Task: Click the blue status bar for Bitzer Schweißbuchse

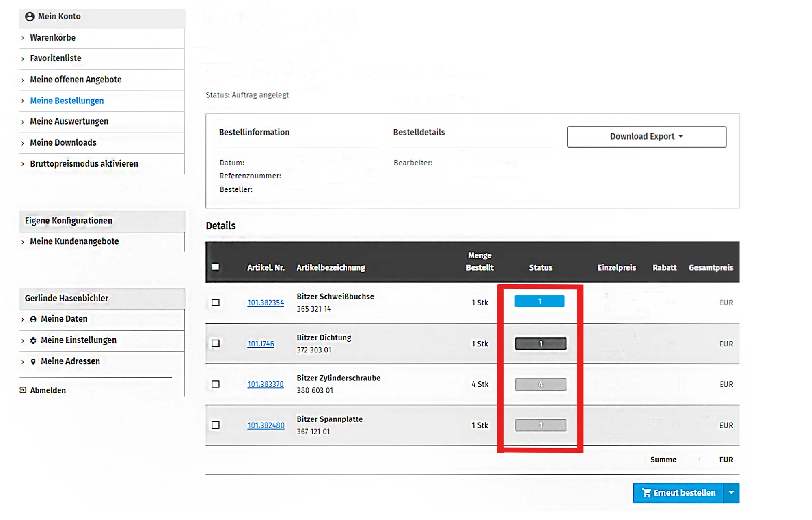Action: point(539,301)
